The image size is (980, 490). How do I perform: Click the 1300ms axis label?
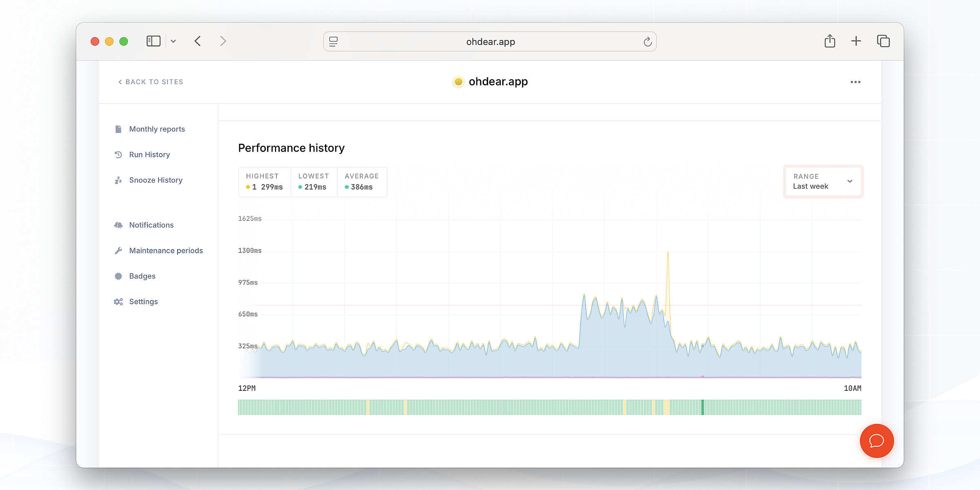click(x=250, y=251)
